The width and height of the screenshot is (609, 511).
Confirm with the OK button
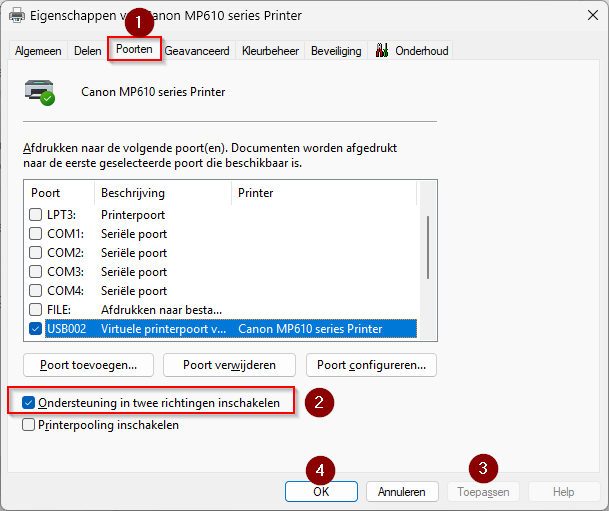tap(321, 491)
